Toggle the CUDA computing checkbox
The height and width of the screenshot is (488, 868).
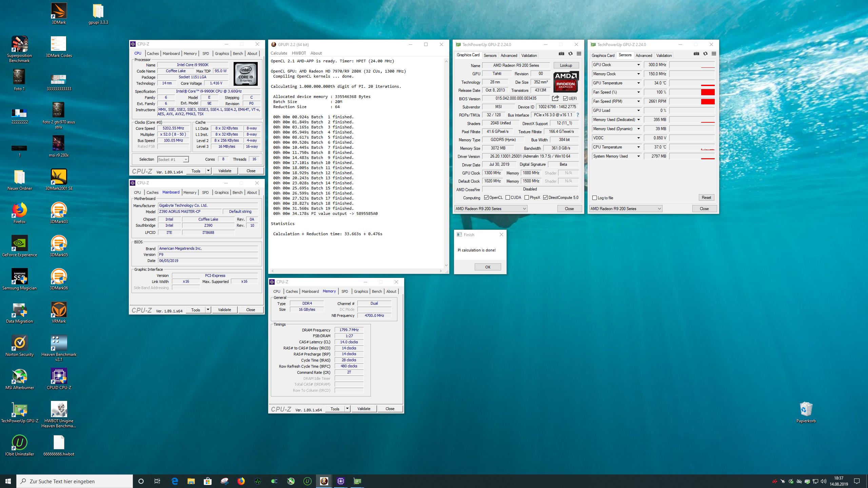[x=508, y=198]
